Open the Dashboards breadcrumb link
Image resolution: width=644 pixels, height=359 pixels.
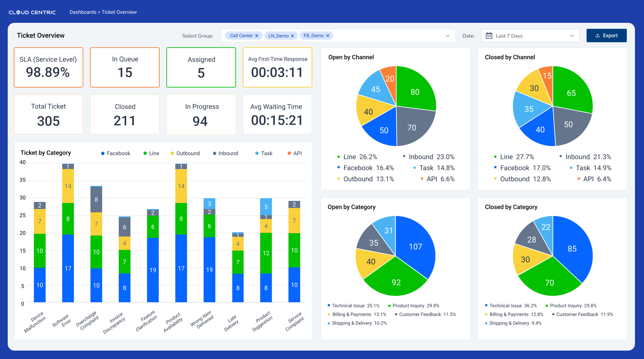[83, 12]
